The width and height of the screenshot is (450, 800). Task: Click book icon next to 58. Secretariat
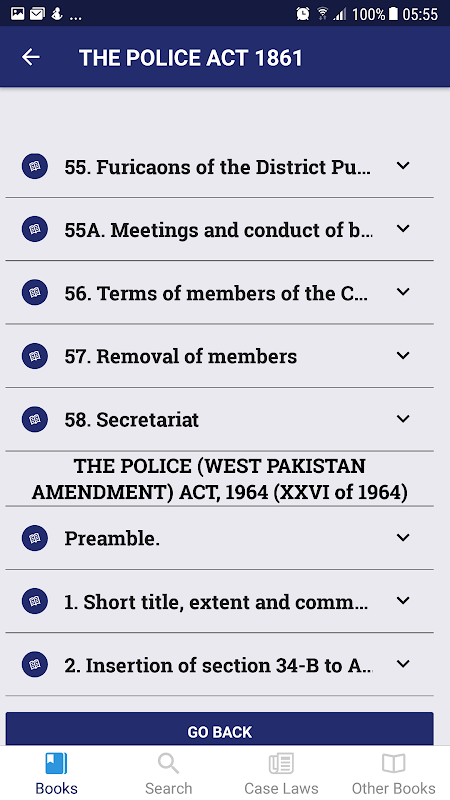click(35, 419)
